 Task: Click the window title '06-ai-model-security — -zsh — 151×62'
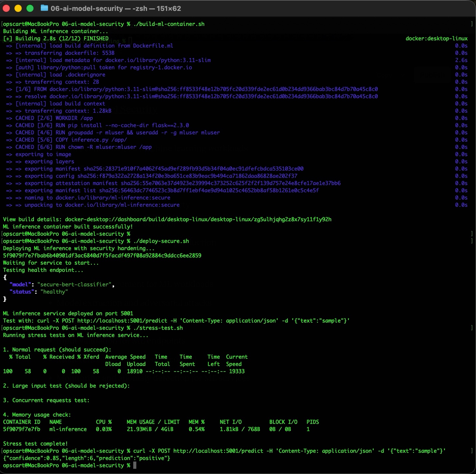(116, 8)
